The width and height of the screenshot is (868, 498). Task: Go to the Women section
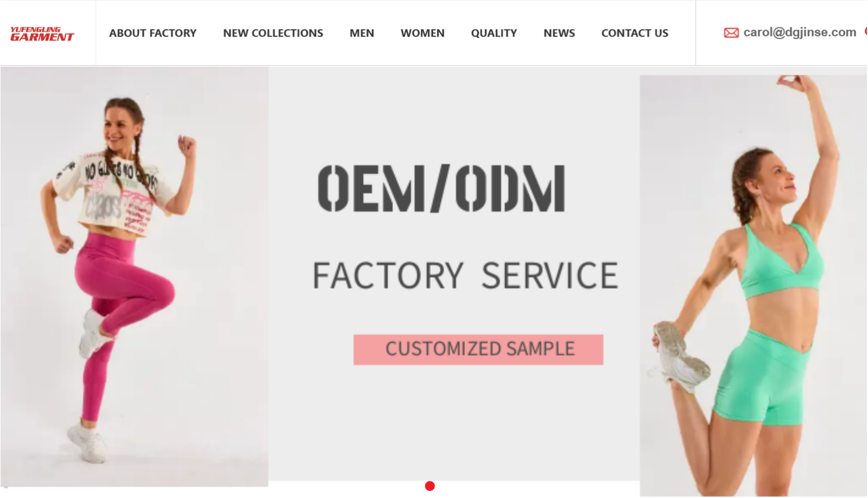[x=423, y=33]
